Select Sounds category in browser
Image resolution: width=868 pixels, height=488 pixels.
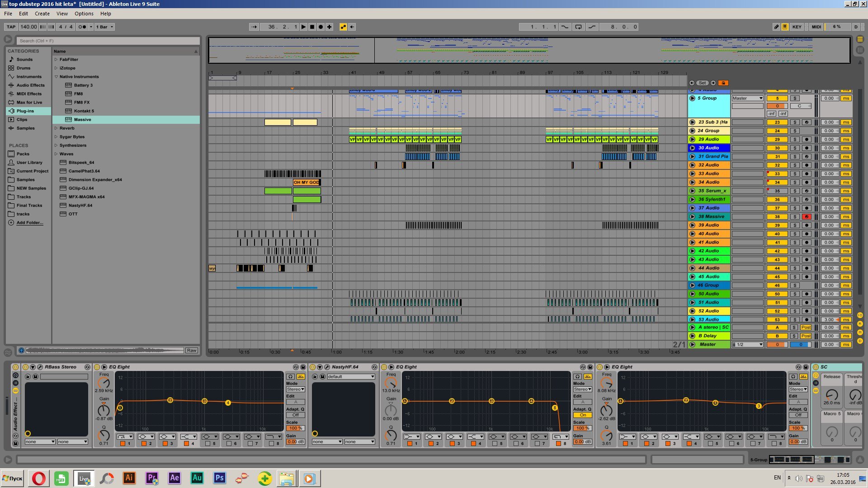point(24,59)
